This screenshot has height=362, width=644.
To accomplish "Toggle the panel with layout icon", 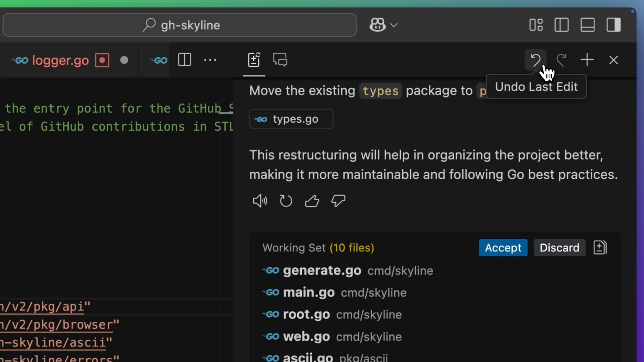I will [587, 25].
